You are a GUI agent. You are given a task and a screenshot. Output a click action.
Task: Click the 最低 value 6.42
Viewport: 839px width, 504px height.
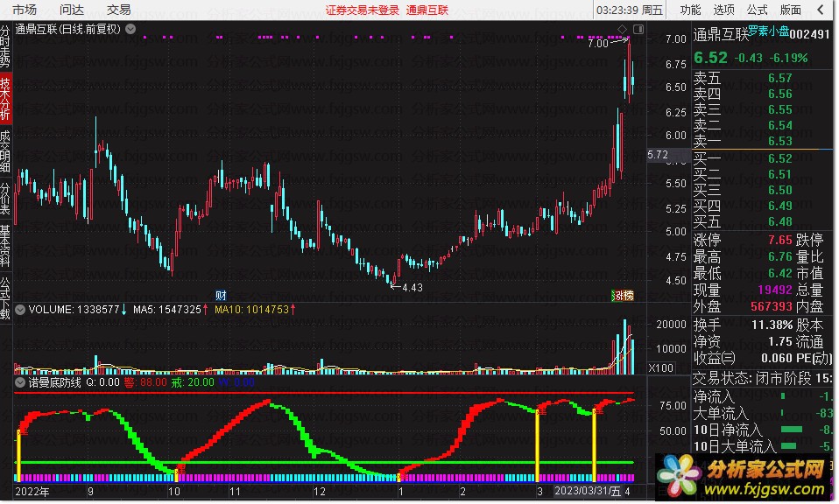(x=780, y=273)
